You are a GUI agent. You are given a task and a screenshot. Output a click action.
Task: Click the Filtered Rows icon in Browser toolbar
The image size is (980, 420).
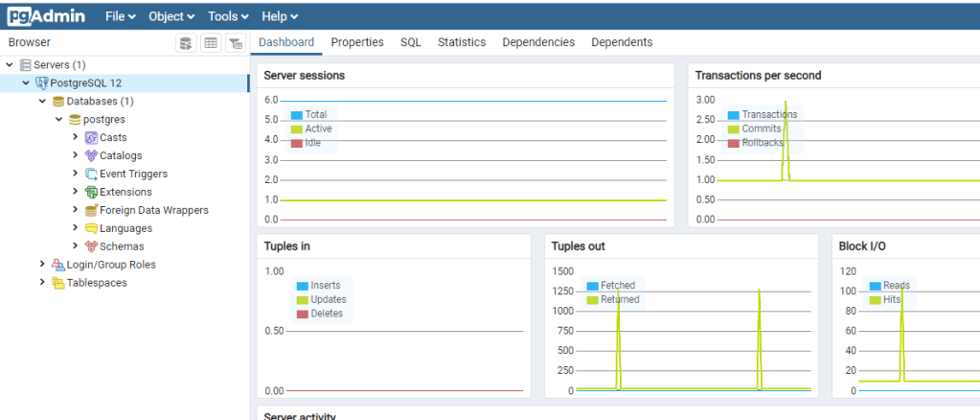pos(235,43)
